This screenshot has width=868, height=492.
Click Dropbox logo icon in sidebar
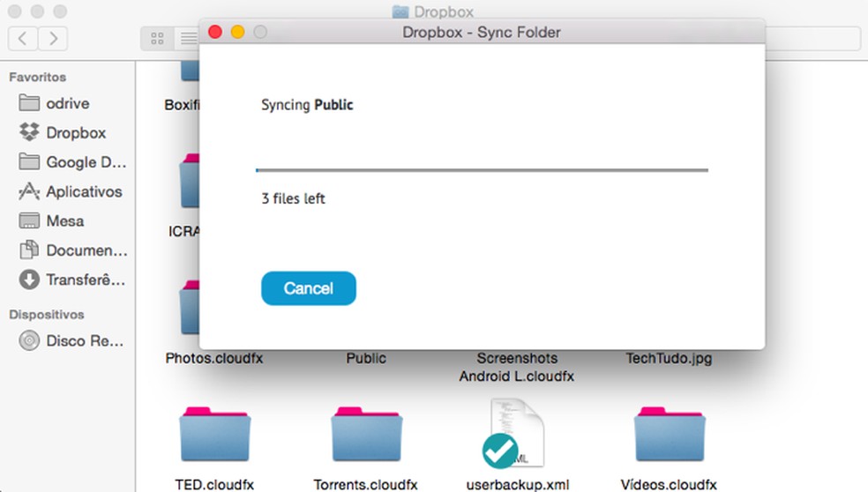(29, 131)
